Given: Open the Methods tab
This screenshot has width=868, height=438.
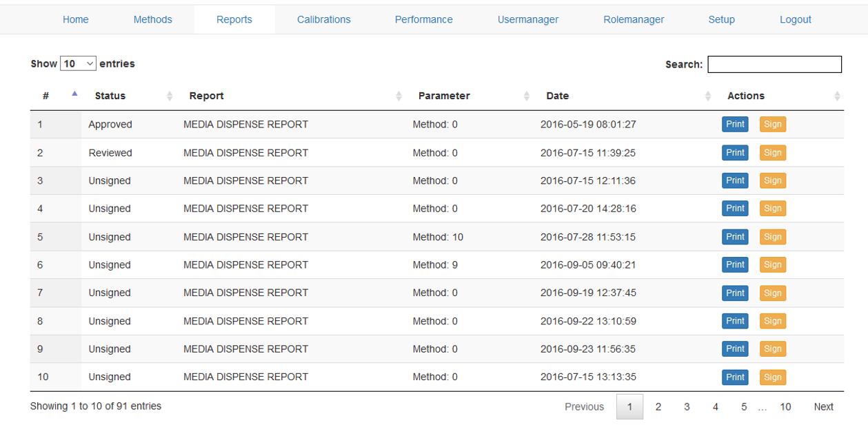Looking at the screenshot, I should click(x=152, y=19).
